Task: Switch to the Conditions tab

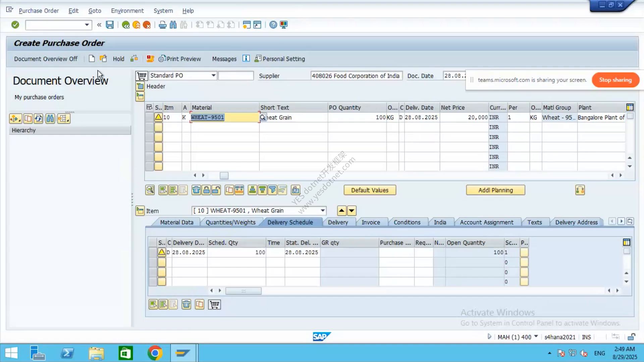Action: click(407, 222)
